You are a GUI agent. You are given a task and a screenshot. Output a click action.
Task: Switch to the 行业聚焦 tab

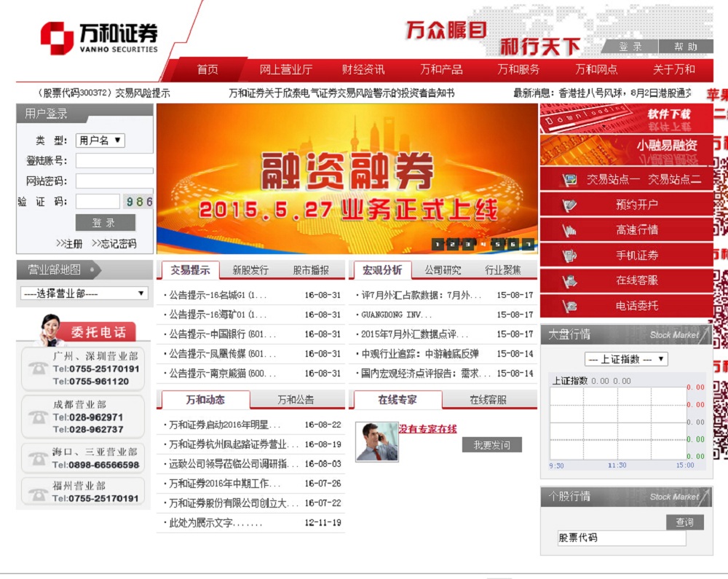[x=503, y=270]
